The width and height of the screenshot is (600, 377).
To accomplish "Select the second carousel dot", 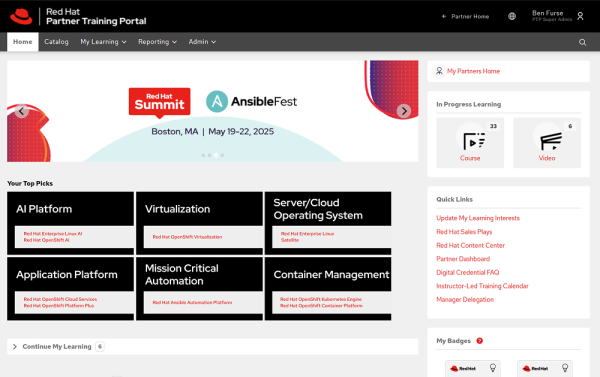I will pyautogui.click(x=209, y=155).
